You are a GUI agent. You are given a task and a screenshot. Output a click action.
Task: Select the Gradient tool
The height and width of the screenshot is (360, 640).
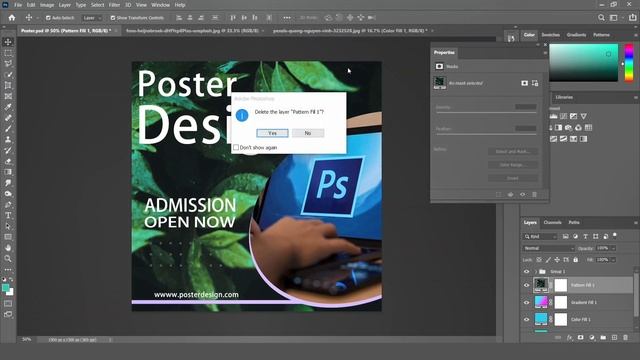coord(8,172)
